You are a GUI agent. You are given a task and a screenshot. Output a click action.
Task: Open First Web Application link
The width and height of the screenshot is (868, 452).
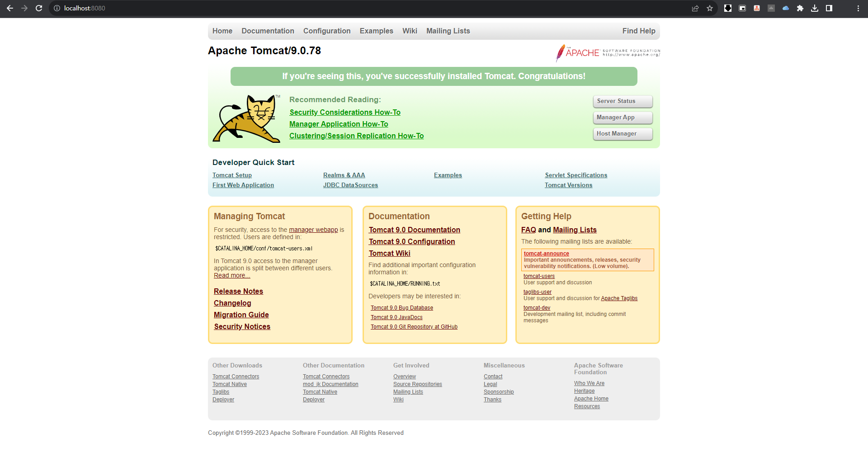(243, 185)
